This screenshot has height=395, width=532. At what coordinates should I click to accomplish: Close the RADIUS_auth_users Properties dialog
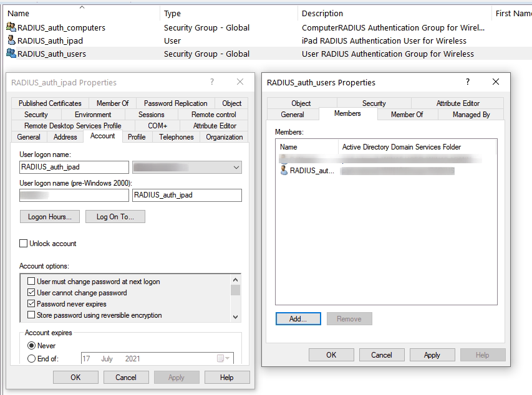pyautogui.click(x=496, y=82)
